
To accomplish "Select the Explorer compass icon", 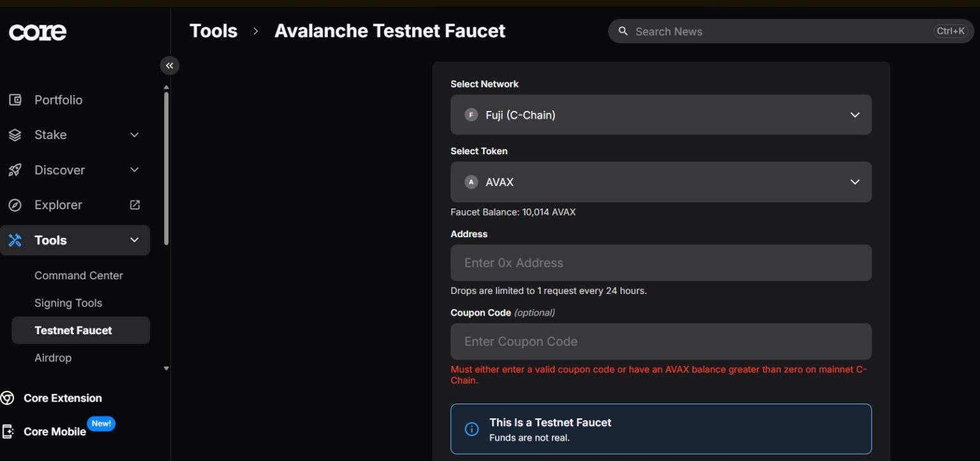I will (15, 205).
